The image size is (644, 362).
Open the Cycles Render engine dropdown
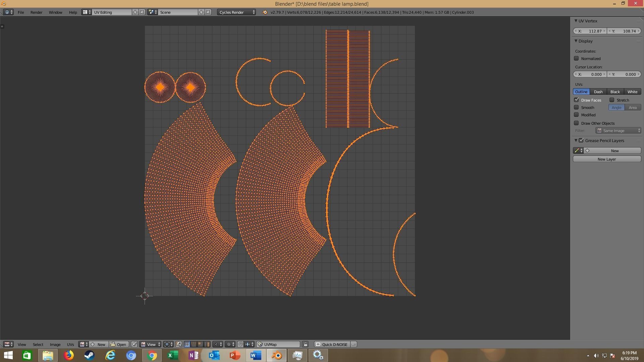click(237, 12)
